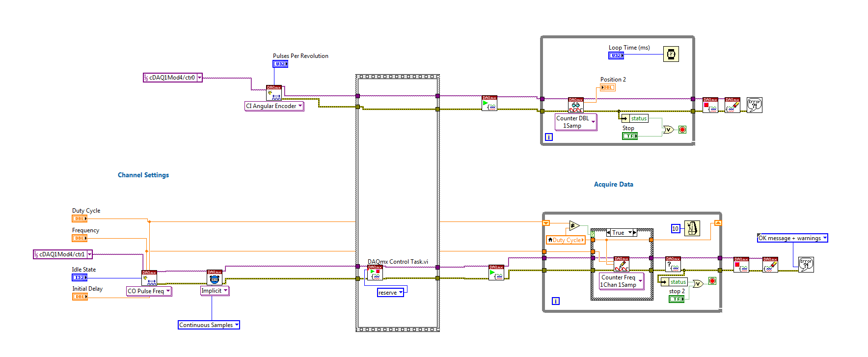Click the DAQmx Clear Task eraser node in upper row

click(732, 105)
